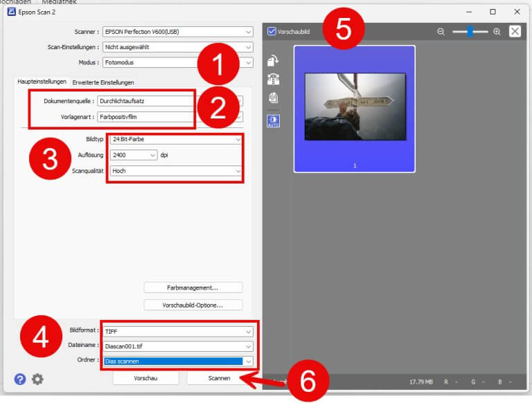Switch to the Erweiterte Einstellungen tab
This screenshot has height=403, width=532.
tap(103, 82)
